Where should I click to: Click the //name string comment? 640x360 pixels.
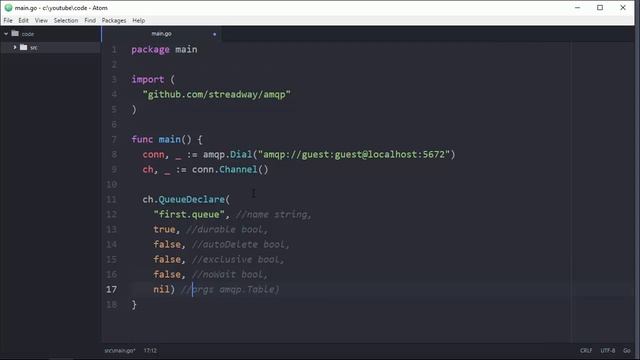(x=273, y=214)
